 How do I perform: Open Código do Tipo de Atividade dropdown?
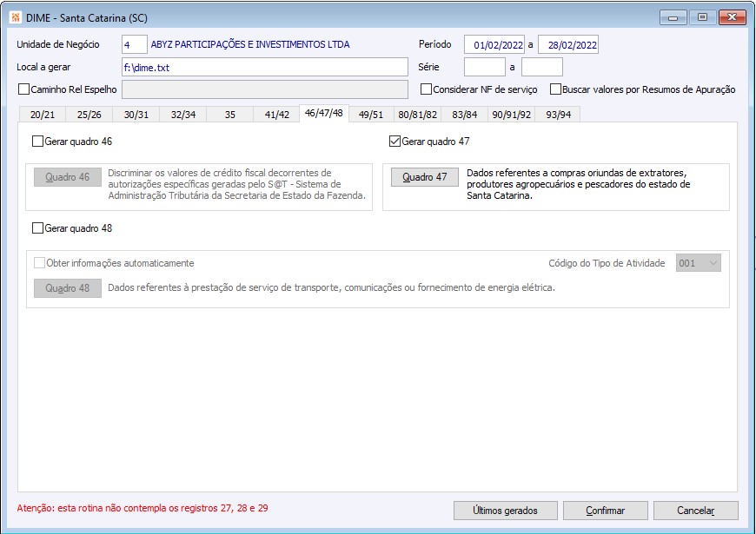[698, 263]
